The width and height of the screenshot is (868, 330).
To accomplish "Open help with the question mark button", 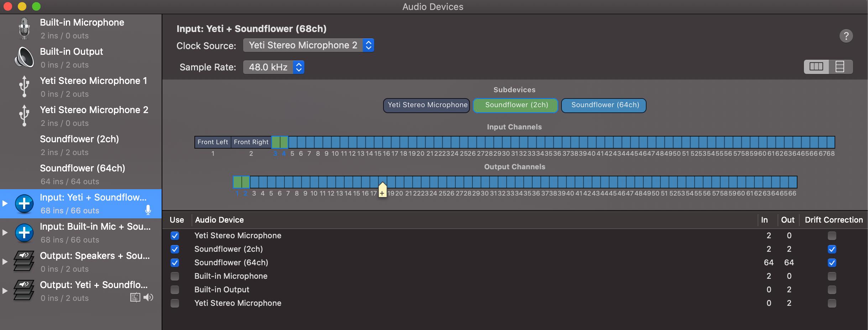I will [846, 36].
